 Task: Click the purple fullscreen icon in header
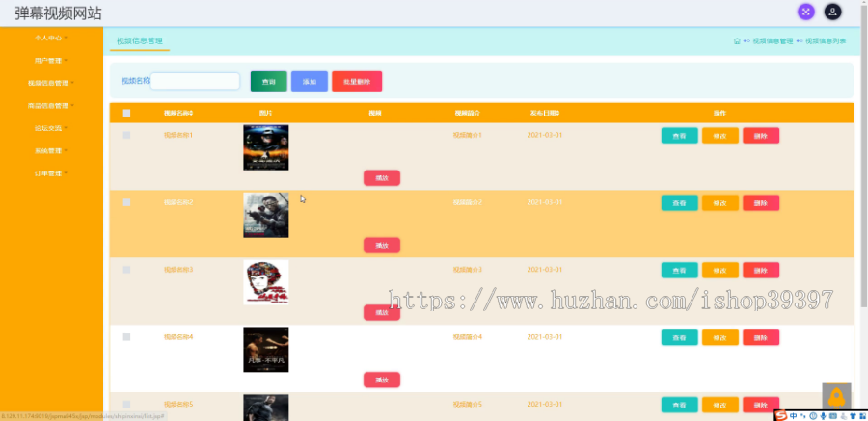point(805,12)
